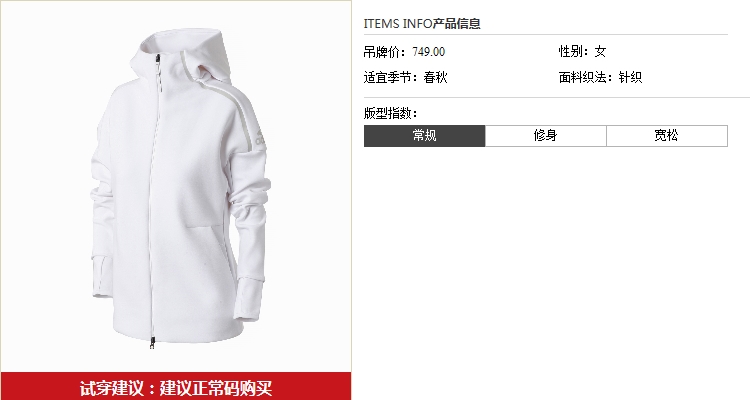Select the 宽松 fit option
750x400 pixels.
click(x=667, y=136)
